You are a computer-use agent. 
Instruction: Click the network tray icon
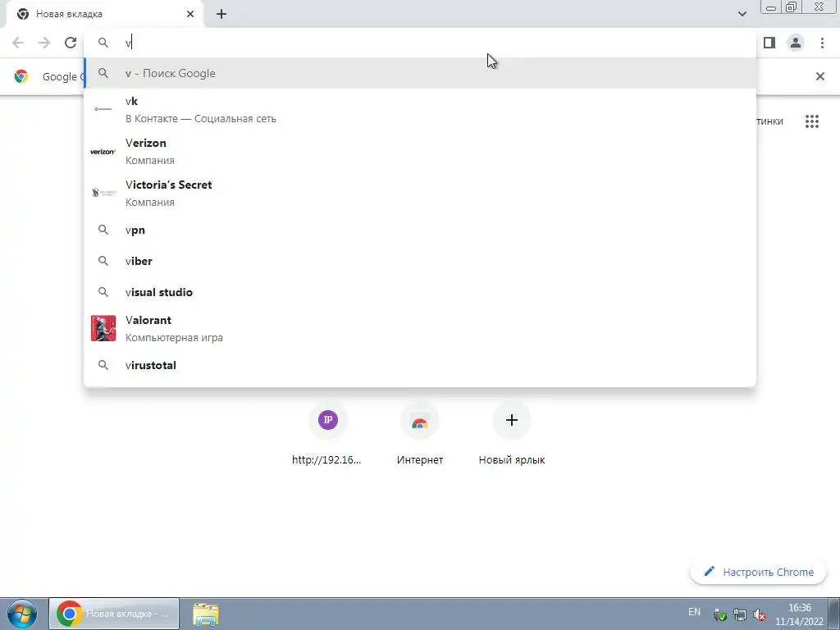tap(740, 615)
